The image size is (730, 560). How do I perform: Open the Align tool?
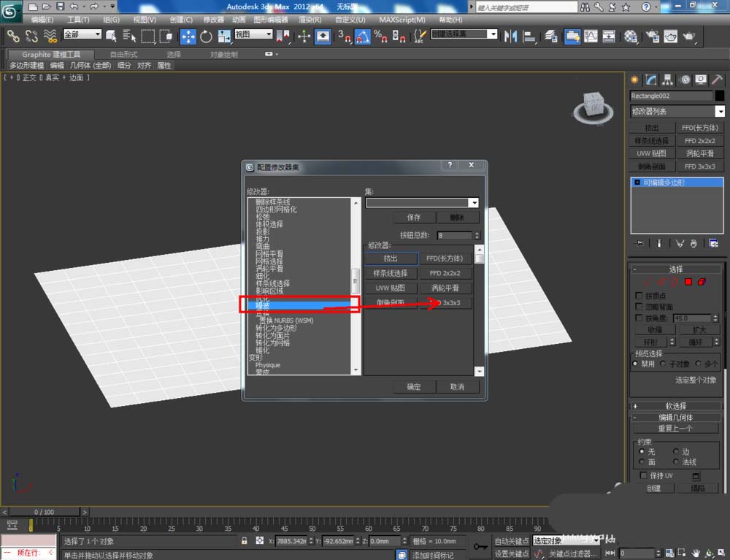pos(529,37)
